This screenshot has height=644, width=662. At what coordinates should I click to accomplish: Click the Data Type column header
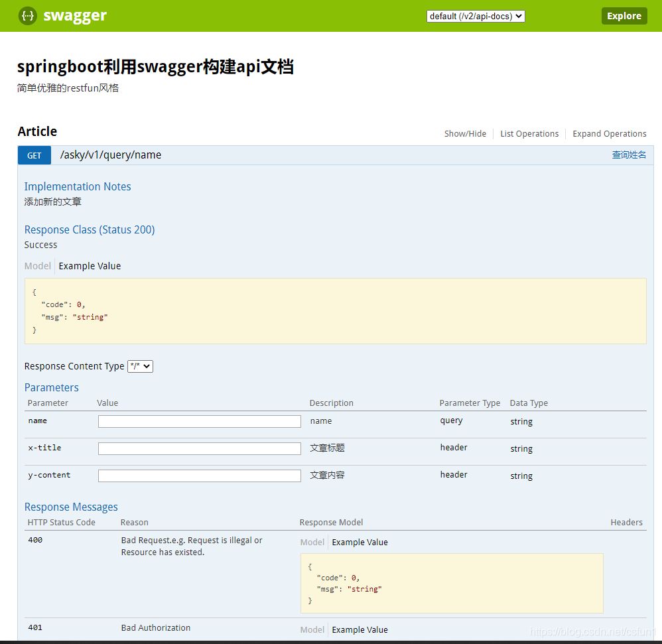pyautogui.click(x=529, y=403)
